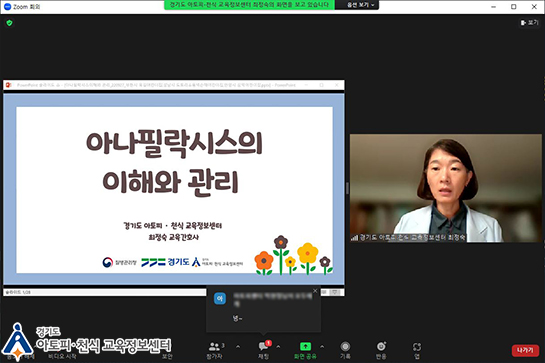The height and width of the screenshot is (363, 545).
Task: Click the speaker name label on video
Action: tap(412, 237)
